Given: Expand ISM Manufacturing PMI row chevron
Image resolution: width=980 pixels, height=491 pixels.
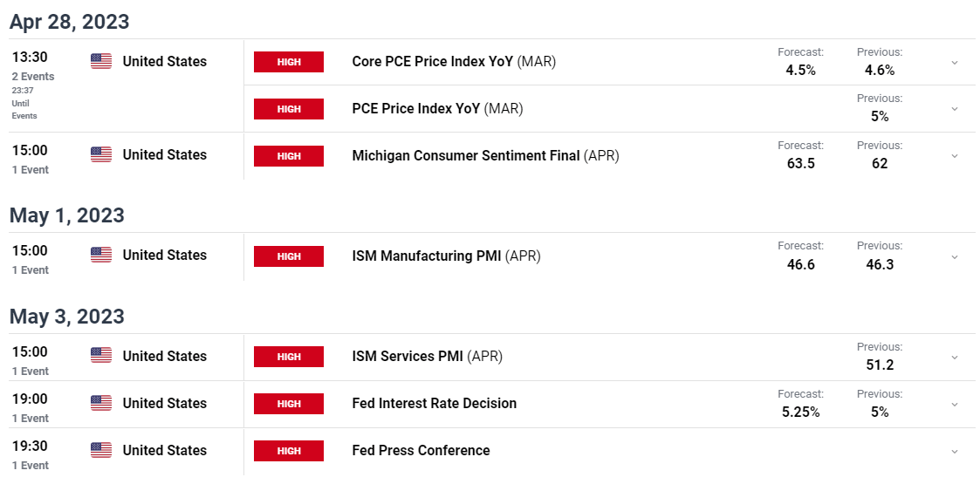Looking at the screenshot, I should point(955,256).
